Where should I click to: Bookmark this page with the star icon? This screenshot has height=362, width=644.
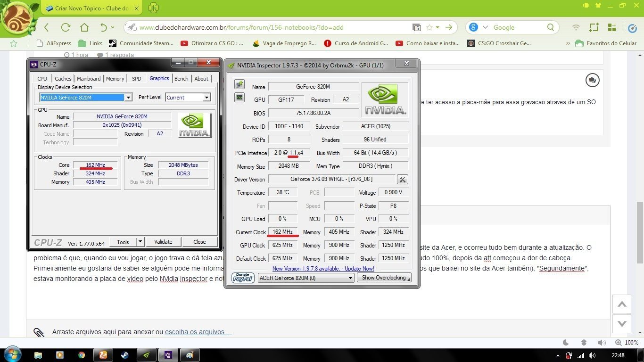pyautogui.click(x=429, y=27)
